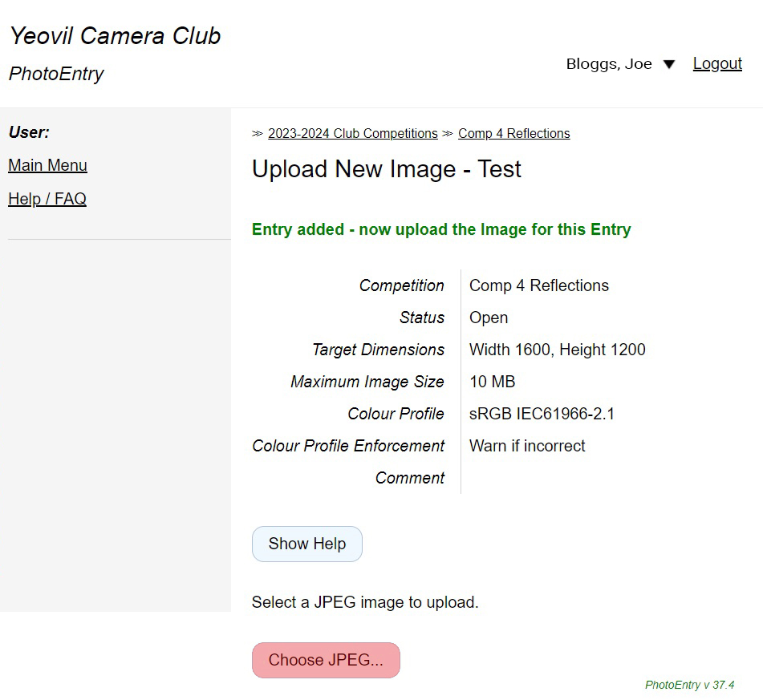Click the chevron between the breadcrumb links

pos(448,134)
